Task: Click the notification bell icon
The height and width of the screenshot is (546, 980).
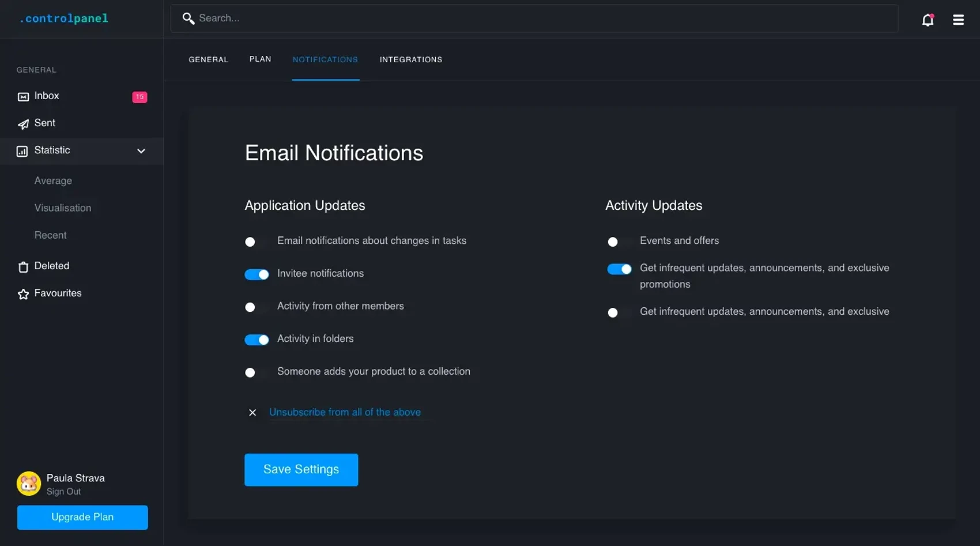Action: click(928, 20)
